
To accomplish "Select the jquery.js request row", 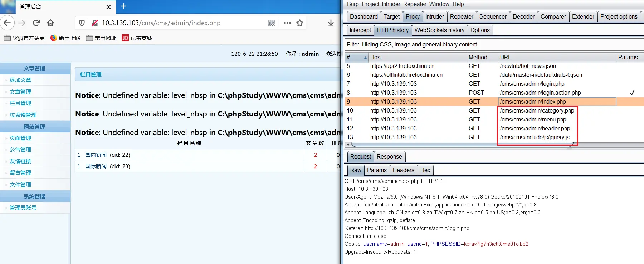I will [494, 138].
